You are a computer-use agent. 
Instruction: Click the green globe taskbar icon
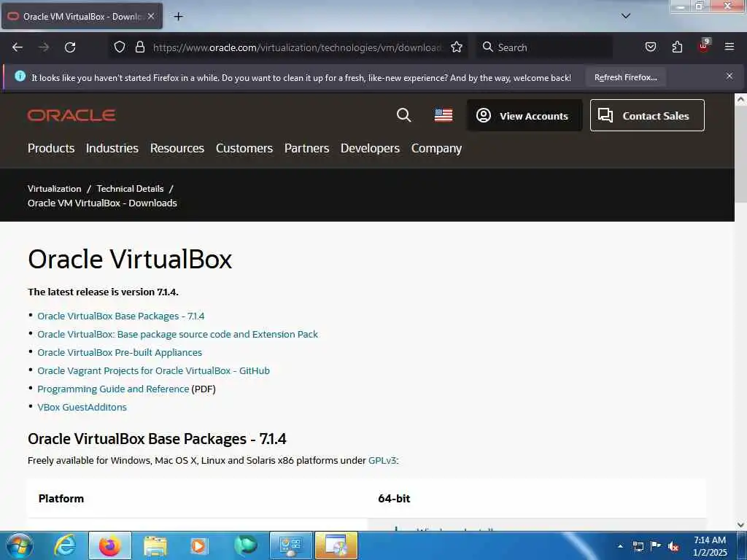tap(245, 545)
